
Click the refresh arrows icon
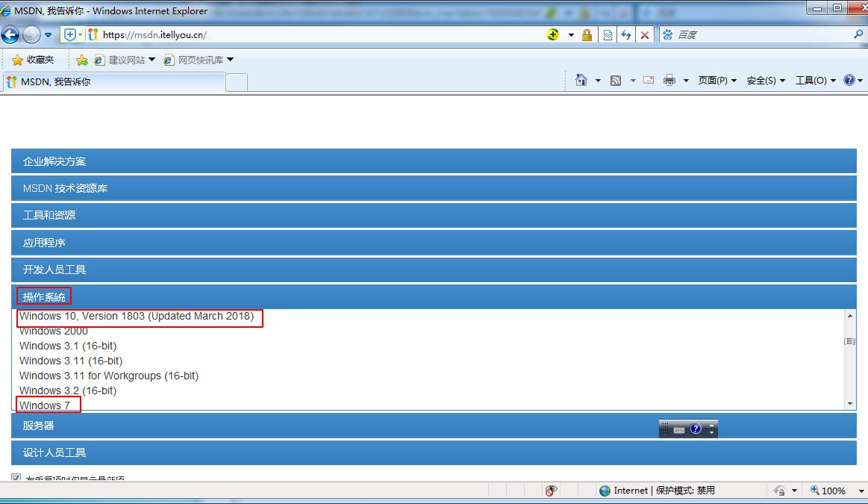(x=626, y=35)
